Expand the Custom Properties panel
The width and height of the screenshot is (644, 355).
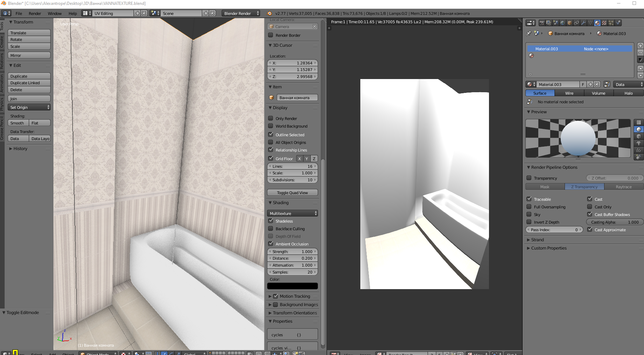click(549, 248)
